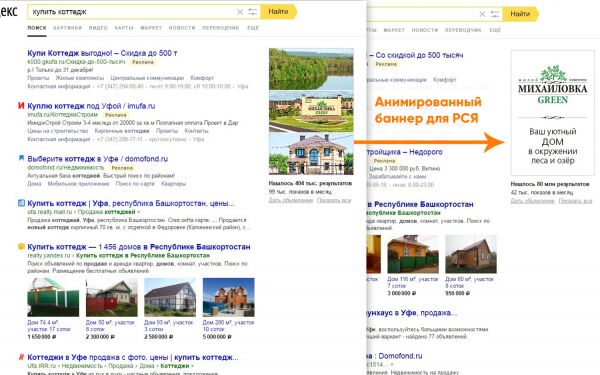Click the 'Дать объявление' link in the left window
The width and height of the screenshot is (600, 375).
click(x=291, y=200)
